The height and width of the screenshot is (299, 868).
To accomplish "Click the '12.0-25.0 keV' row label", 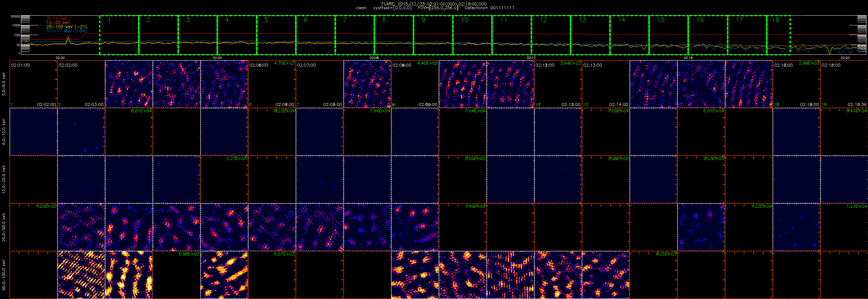I will [x=4, y=179].
